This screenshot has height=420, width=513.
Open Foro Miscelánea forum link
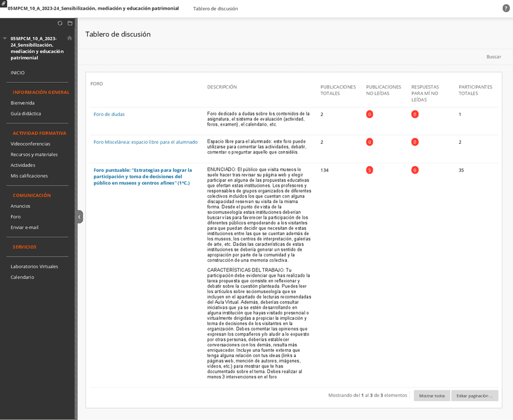coord(145,142)
